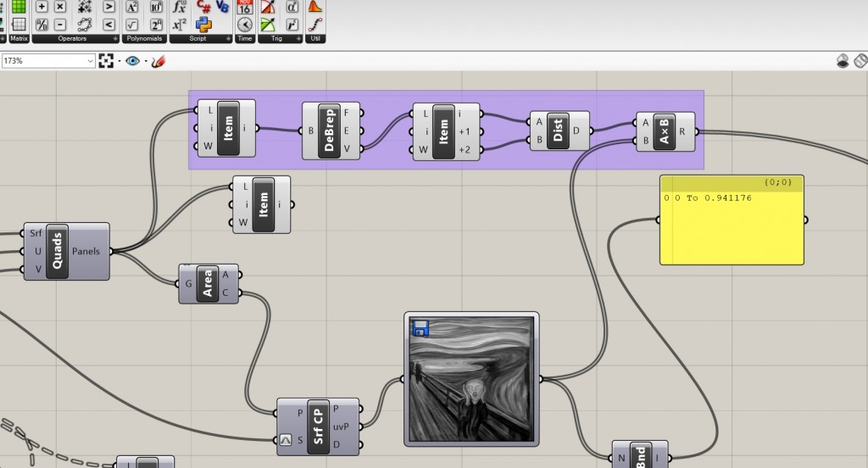The width and height of the screenshot is (868, 468).
Task: Click the Time panel label
Action: pyautogui.click(x=245, y=39)
